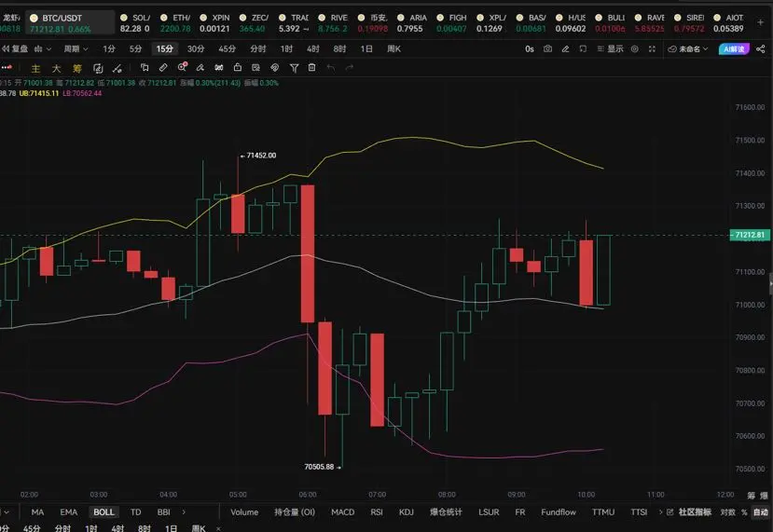Select the eraser tool icon
773x532 pixels.
200,67
